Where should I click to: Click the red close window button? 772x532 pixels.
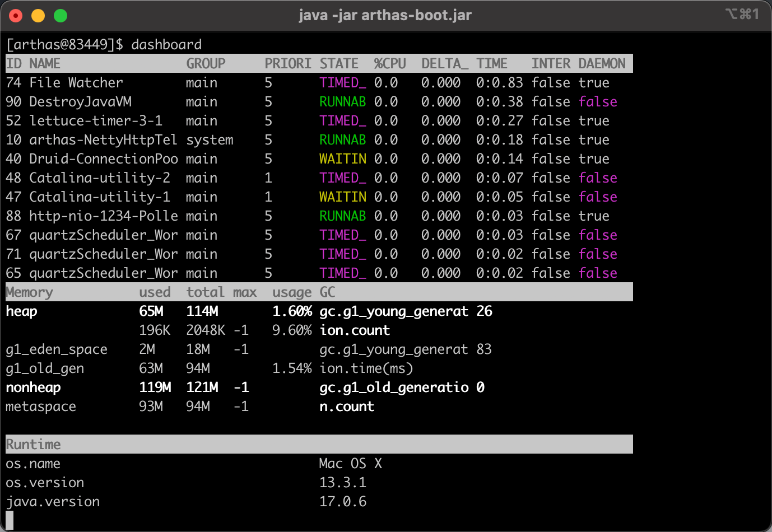coord(16,16)
